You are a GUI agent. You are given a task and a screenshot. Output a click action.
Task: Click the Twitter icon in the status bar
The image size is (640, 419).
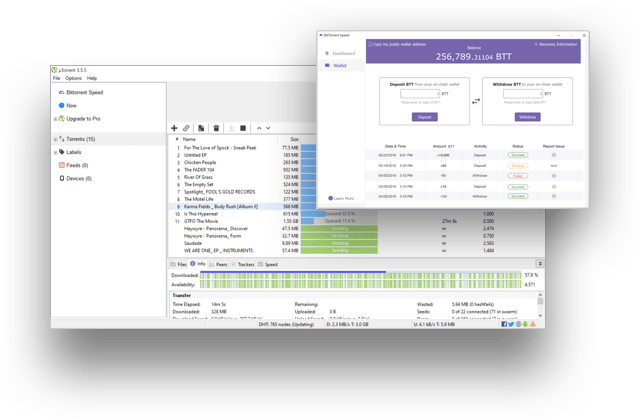coord(511,324)
